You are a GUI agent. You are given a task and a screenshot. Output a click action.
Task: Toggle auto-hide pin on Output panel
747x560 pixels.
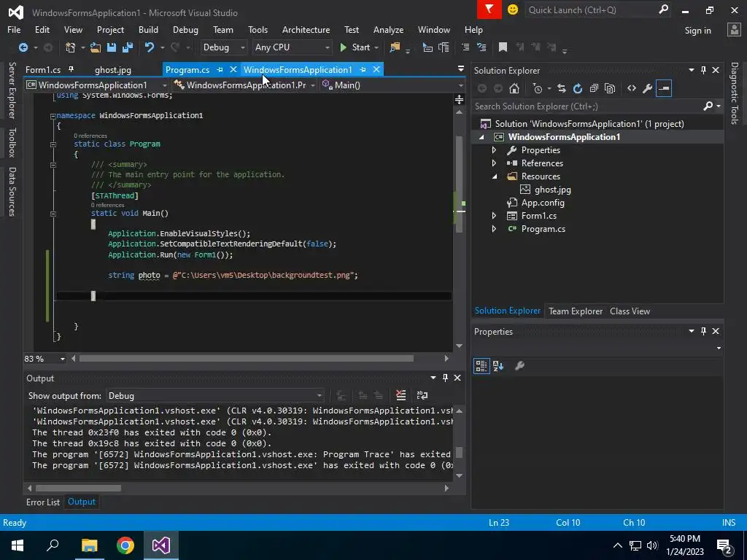pos(445,378)
